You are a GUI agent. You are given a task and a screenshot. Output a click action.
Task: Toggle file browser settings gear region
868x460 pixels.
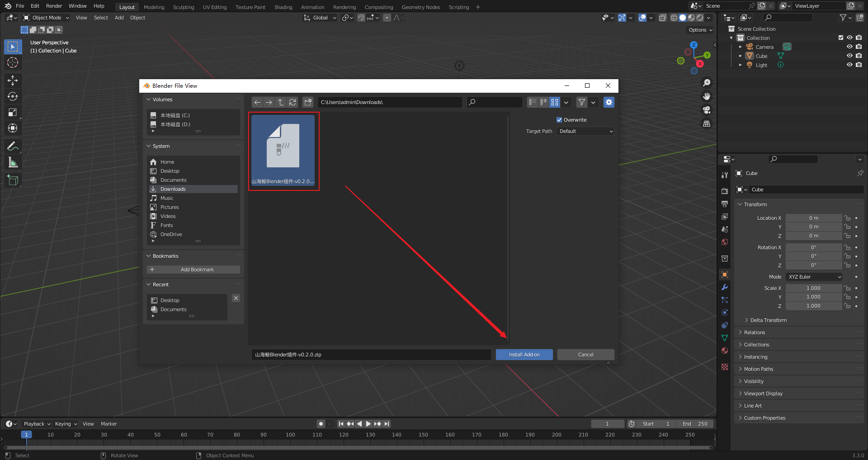[x=609, y=102]
